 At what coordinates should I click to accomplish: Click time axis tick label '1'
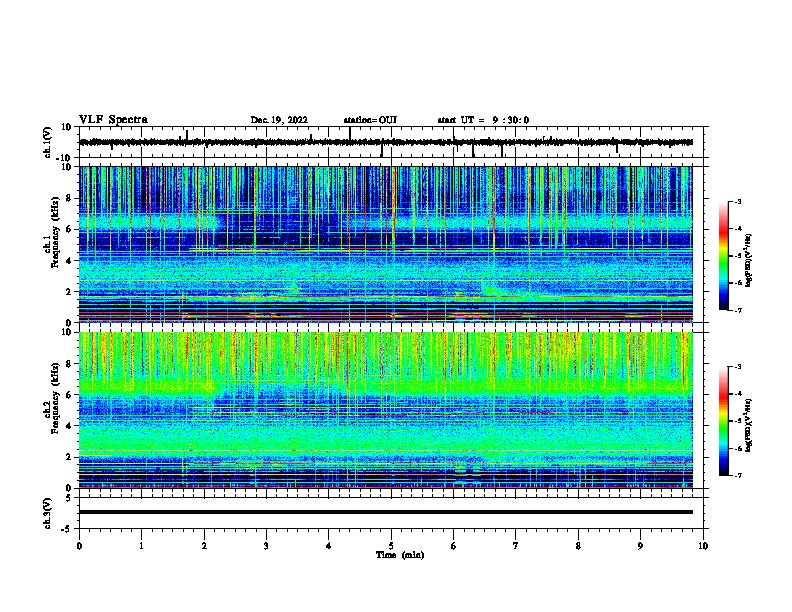tap(141, 546)
